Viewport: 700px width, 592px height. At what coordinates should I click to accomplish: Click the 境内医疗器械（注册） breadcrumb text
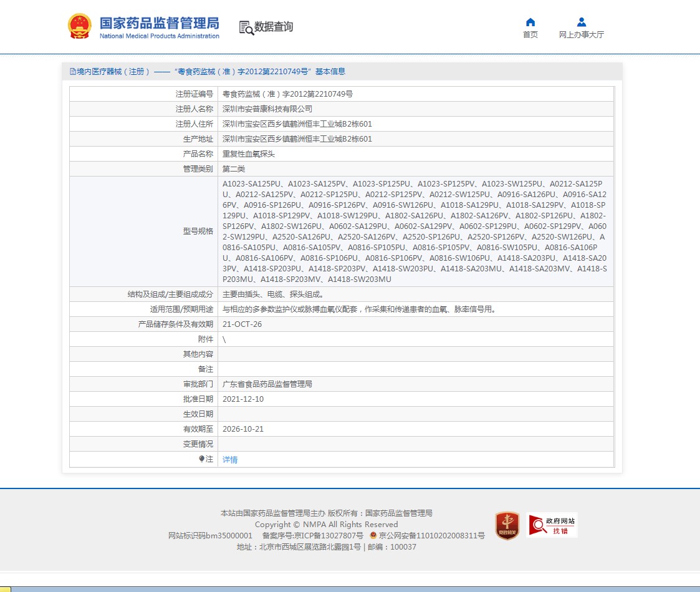(x=113, y=72)
